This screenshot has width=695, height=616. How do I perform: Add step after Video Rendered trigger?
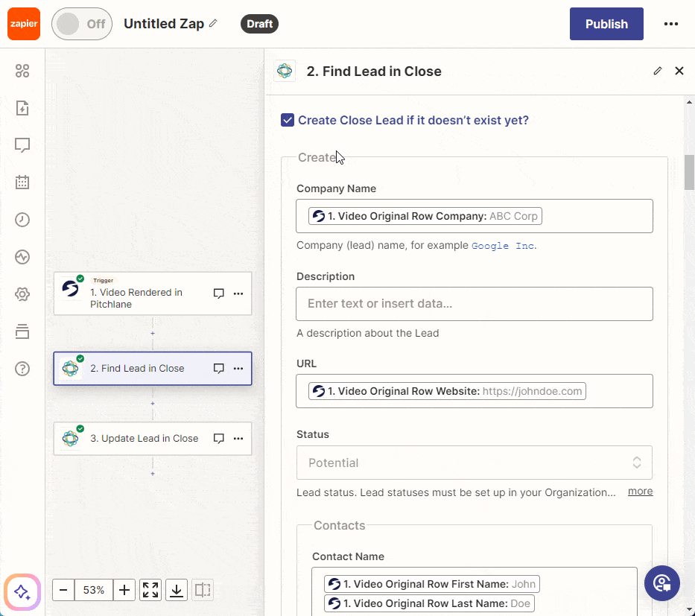153,333
